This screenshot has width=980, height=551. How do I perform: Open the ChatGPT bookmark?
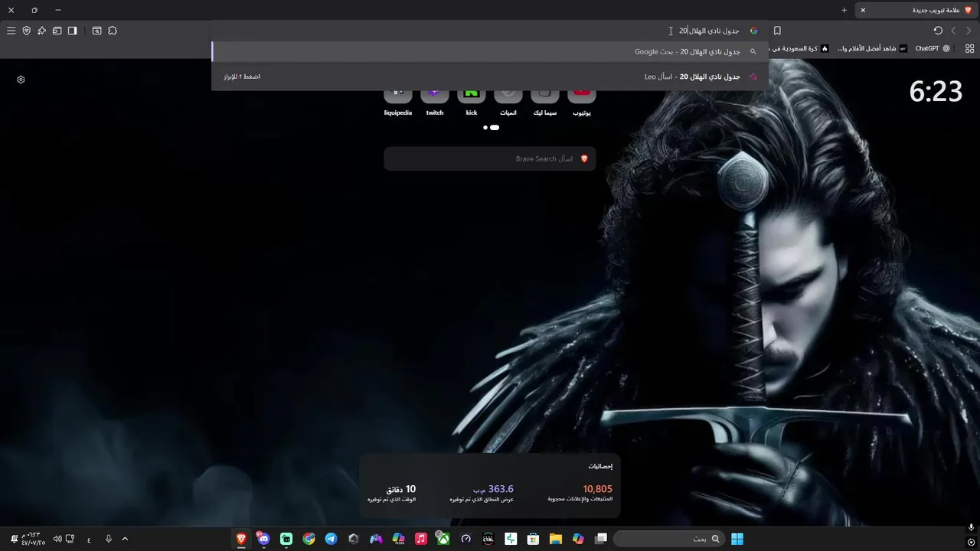click(x=932, y=48)
